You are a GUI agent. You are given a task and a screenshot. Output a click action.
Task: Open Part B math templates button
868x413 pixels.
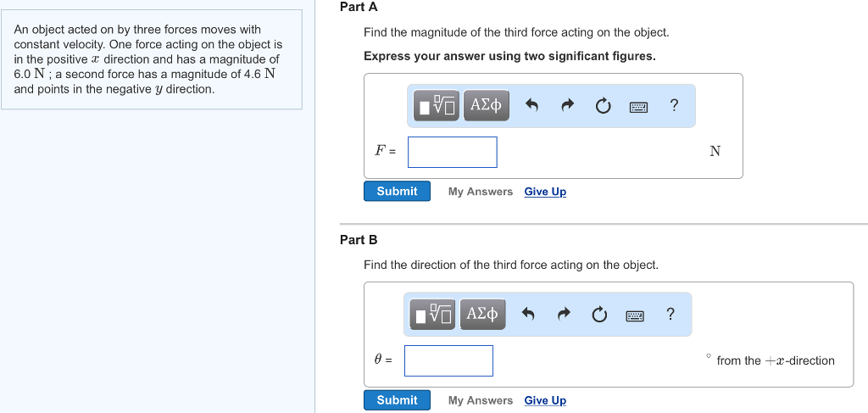tap(433, 315)
